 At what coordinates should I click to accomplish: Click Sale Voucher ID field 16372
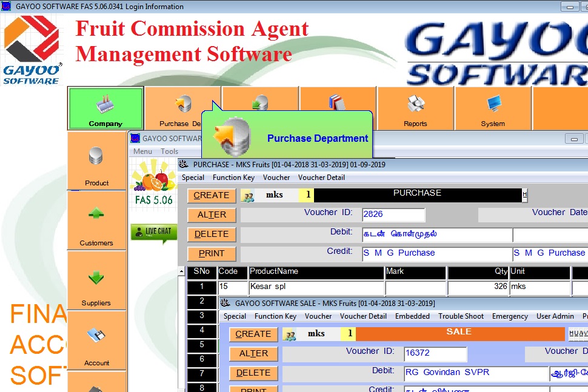click(x=435, y=353)
